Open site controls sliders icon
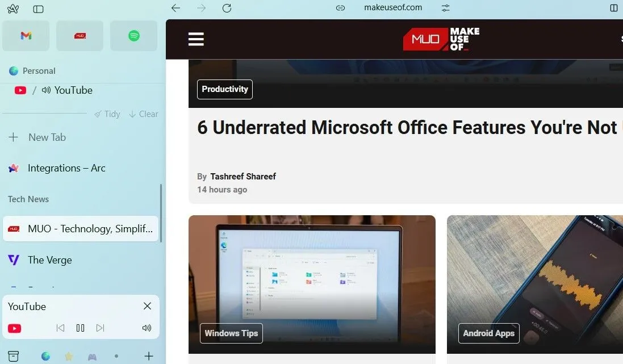This screenshot has height=364, width=623. [446, 7]
